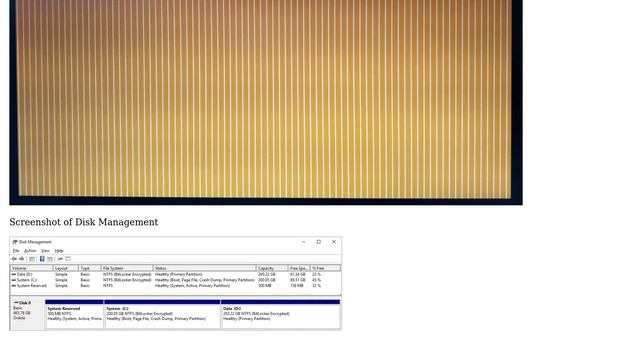The image size is (640, 360).
Task: Open the Action menu
Action: coord(30,251)
